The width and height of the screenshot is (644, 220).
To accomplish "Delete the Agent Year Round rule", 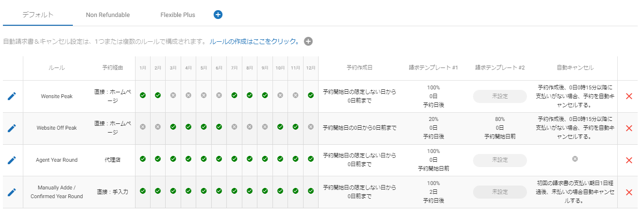I will coord(629,160).
